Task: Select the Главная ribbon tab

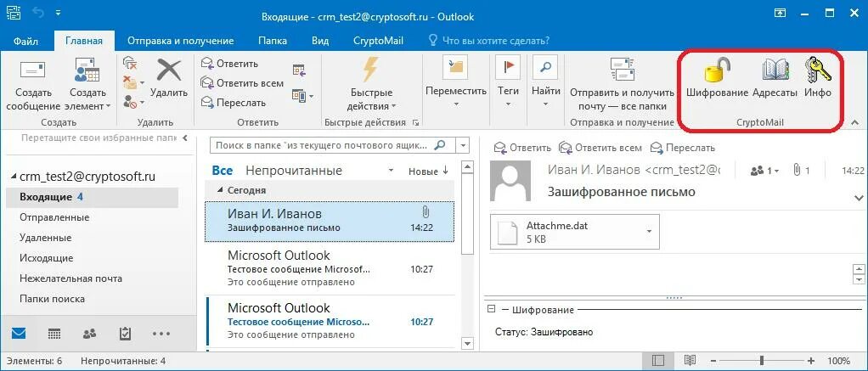Action: [83, 41]
